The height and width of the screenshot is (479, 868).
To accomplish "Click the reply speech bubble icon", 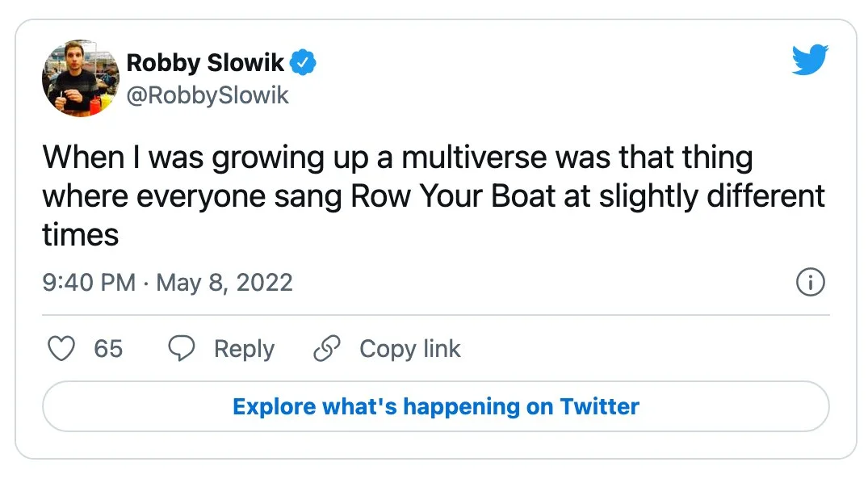I will [x=182, y=349].
